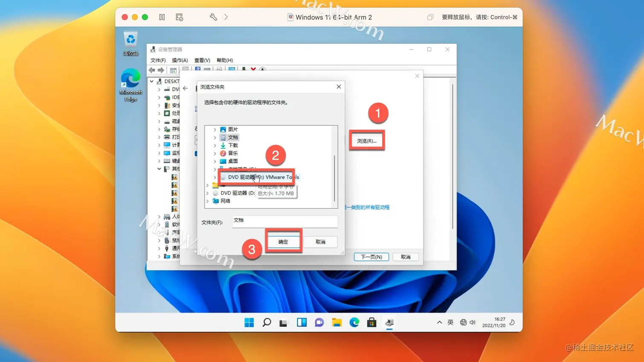Viewport: 644px width, 362px height.
Task: Close the 浏览文件夹 dialog
Action: [x=339, y=87]
